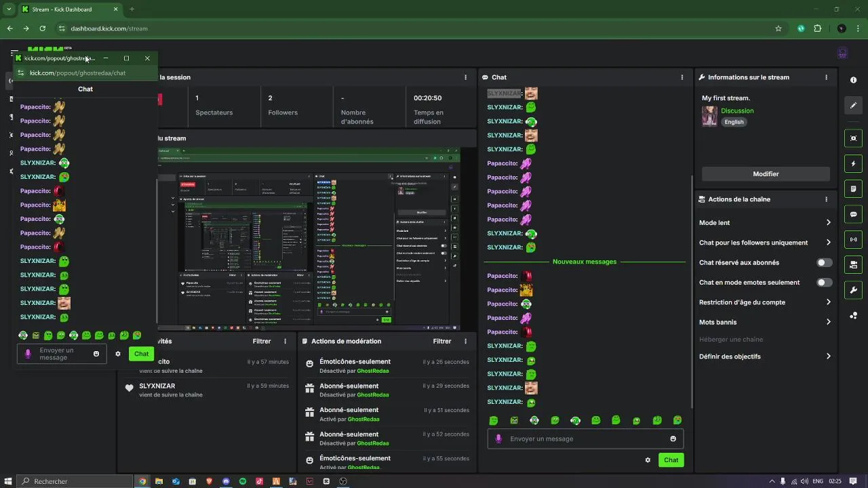This screenshot has width=868, height=488.
Task: Select the Stream - Kick Dashboard browser tab
Action: (69, 9)
